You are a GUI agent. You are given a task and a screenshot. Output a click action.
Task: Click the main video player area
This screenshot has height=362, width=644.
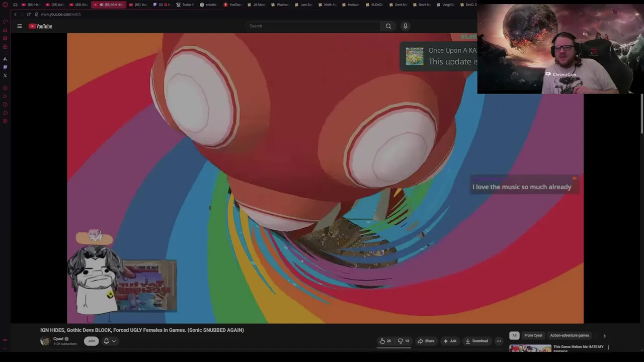(325, 178)
